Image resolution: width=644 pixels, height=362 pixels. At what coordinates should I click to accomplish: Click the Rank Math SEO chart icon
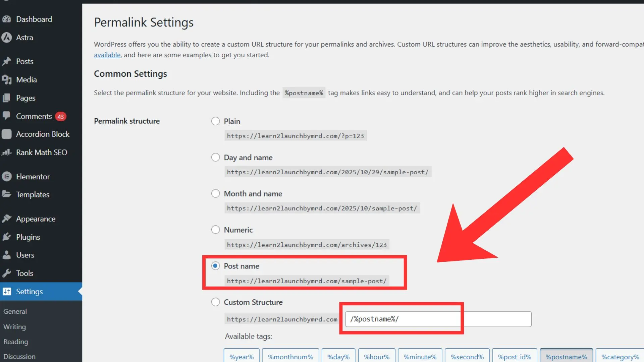point(7,153)
